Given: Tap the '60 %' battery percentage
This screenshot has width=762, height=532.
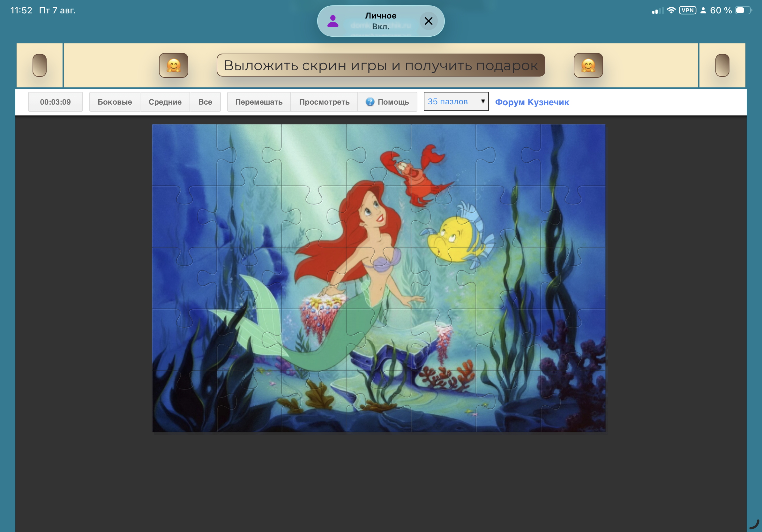Looking at the screenshot, I should [721, 10].
